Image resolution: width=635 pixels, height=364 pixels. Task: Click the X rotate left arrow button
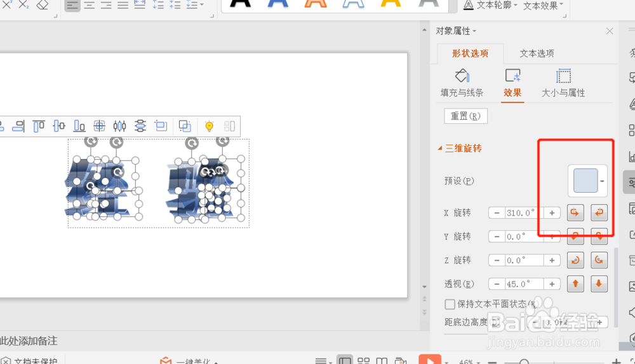575,212
